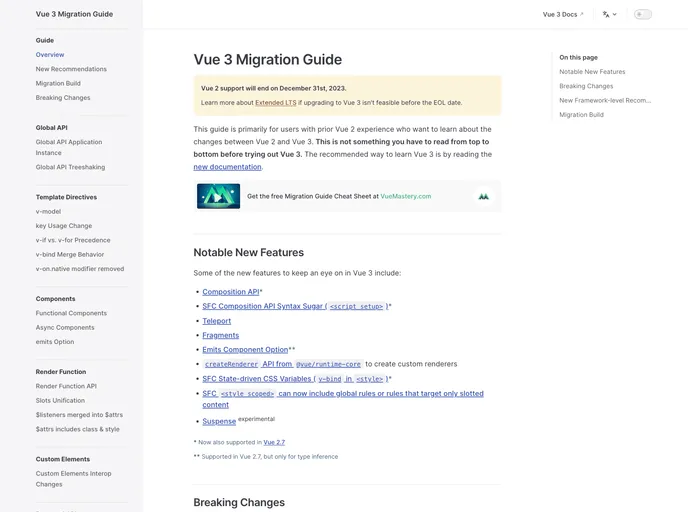Open the Vue 3 Docs external link

click(x=563, y=14)
